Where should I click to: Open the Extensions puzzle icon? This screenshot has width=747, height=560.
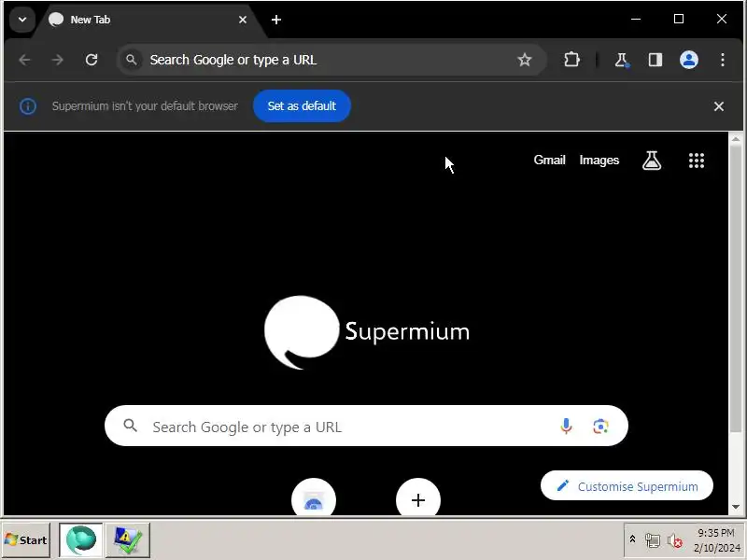tap(571, 60)
